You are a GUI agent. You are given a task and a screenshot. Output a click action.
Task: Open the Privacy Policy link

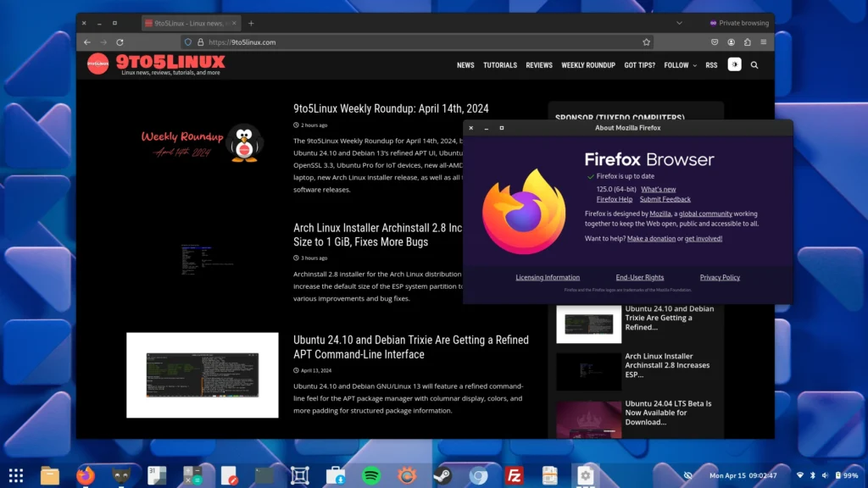coord(720,277)
